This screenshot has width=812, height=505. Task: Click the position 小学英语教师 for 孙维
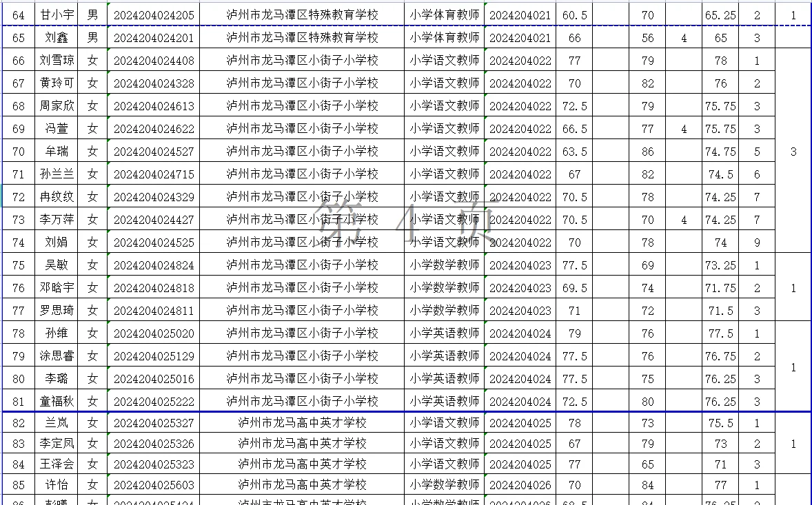(x=445, y=333)
